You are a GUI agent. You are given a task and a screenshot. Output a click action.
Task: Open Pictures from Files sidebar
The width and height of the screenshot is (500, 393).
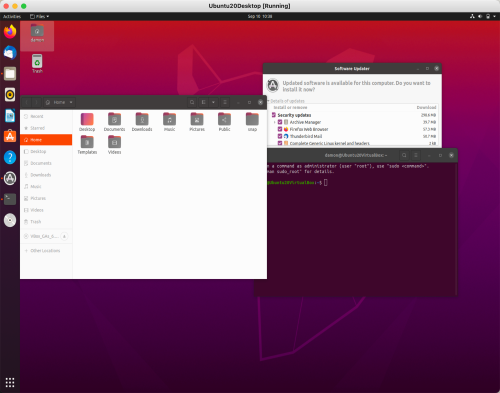point(46,198)
